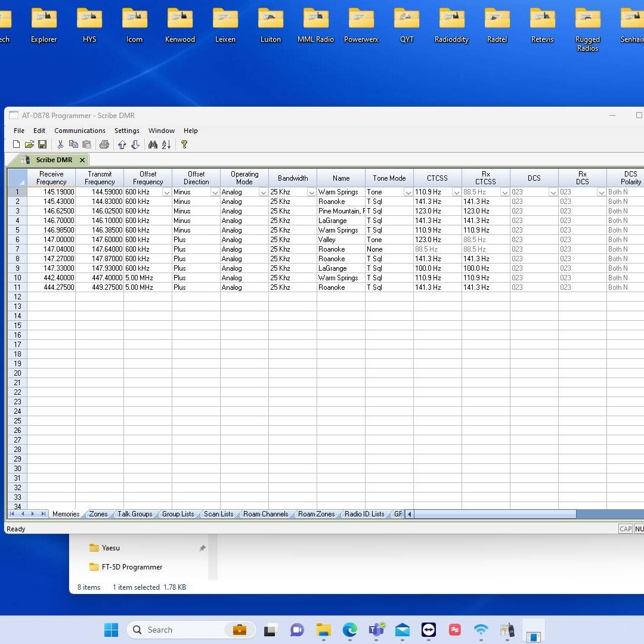Expand Bandwidth dropdown in row 1

coord(312,192)
